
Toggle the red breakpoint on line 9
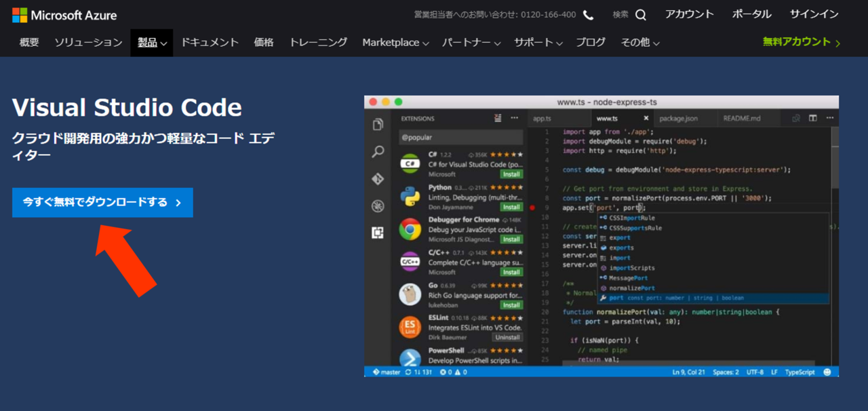[x=532, y=208]
